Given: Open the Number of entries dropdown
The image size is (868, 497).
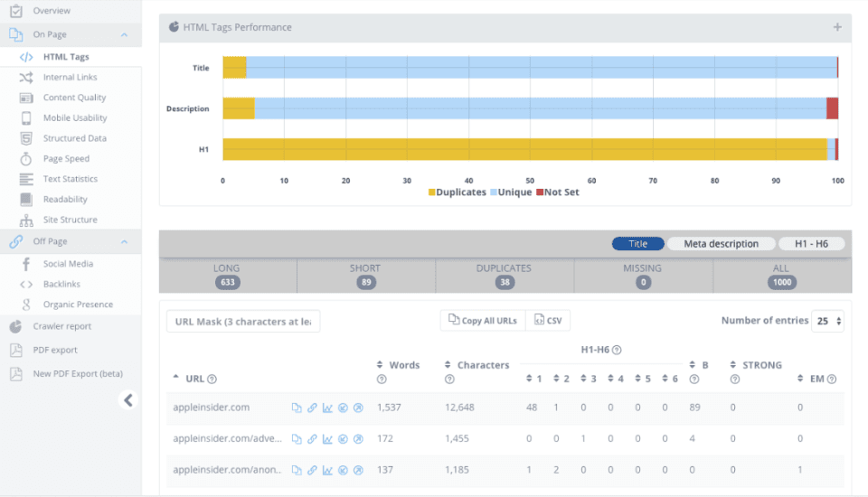Looking at the screenshot, I should (x=827, y=321).
